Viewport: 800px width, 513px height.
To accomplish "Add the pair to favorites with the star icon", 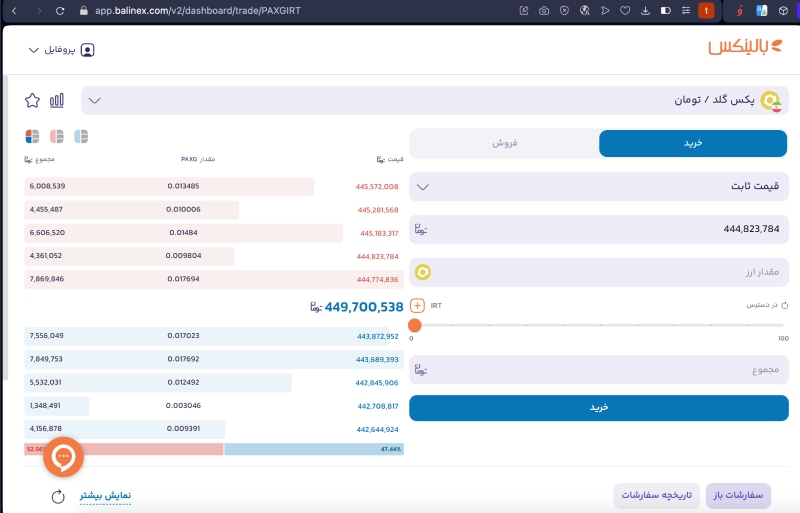I will [x=32, y=100].
